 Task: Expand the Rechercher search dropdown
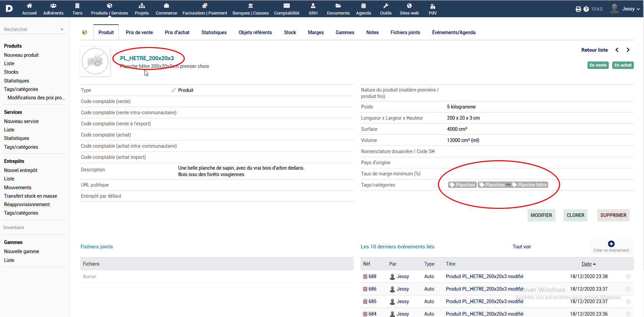(62, 30)
